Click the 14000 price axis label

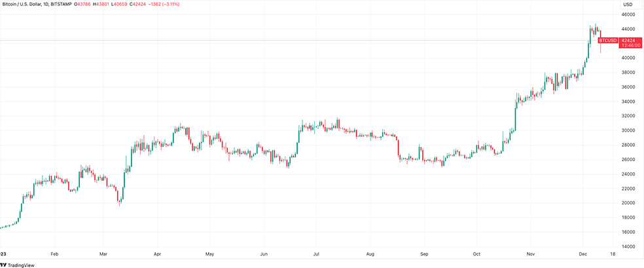pos(628,246)
